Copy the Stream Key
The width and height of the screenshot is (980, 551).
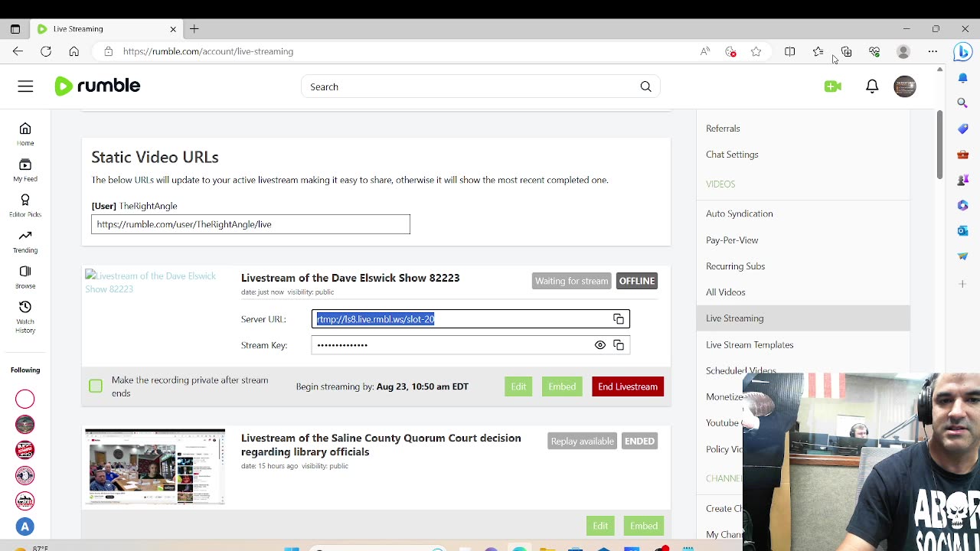[619, 345]
